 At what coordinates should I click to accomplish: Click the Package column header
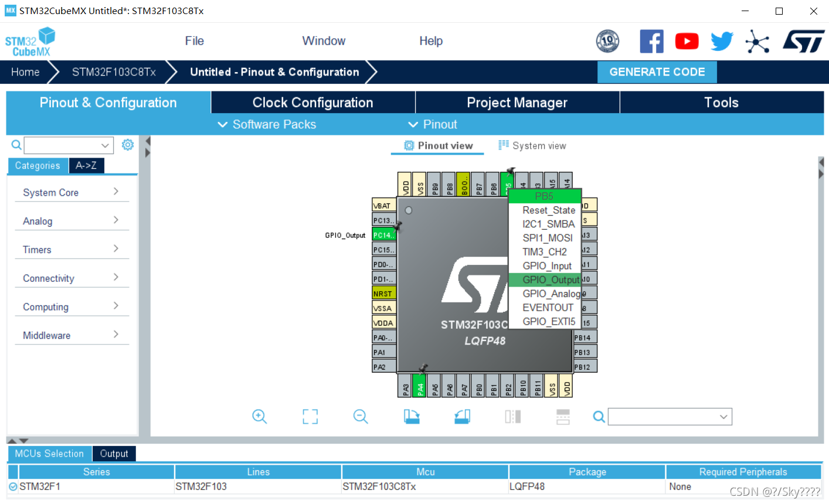point(587,472)
